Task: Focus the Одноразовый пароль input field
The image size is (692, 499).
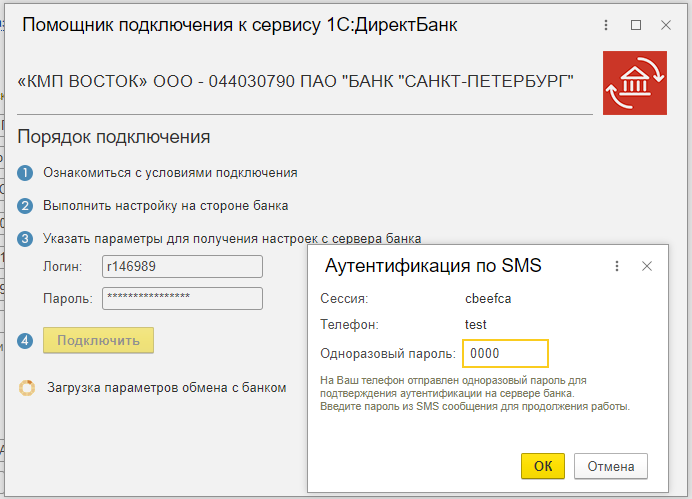Action: coord(505,354)
